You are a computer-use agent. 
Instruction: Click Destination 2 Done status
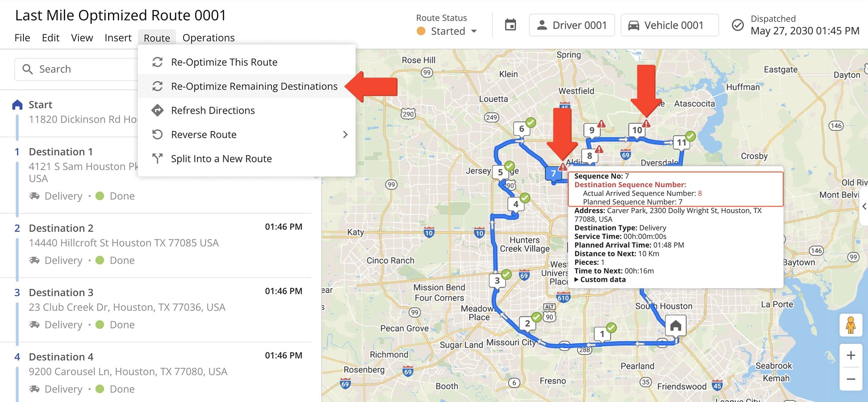click(x=115, y=261)
